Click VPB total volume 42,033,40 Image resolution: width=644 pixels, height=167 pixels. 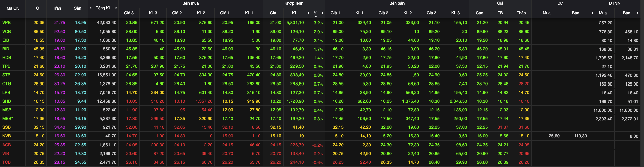coord(107,23)
